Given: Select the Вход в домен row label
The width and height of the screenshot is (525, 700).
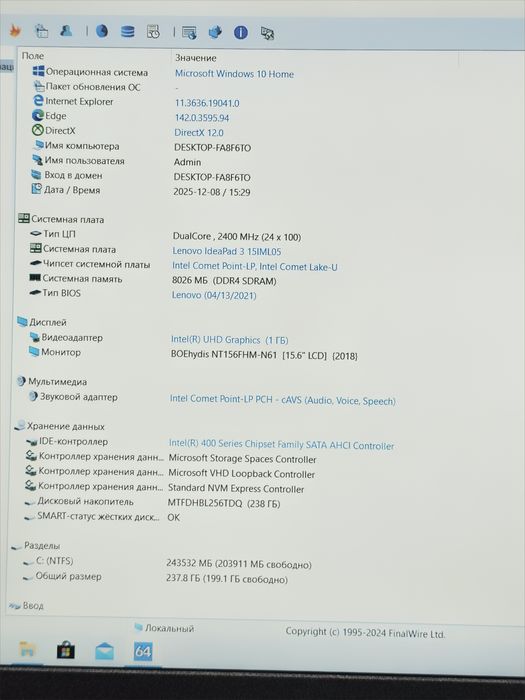Looking at the screenshot, I should [73, 175].
